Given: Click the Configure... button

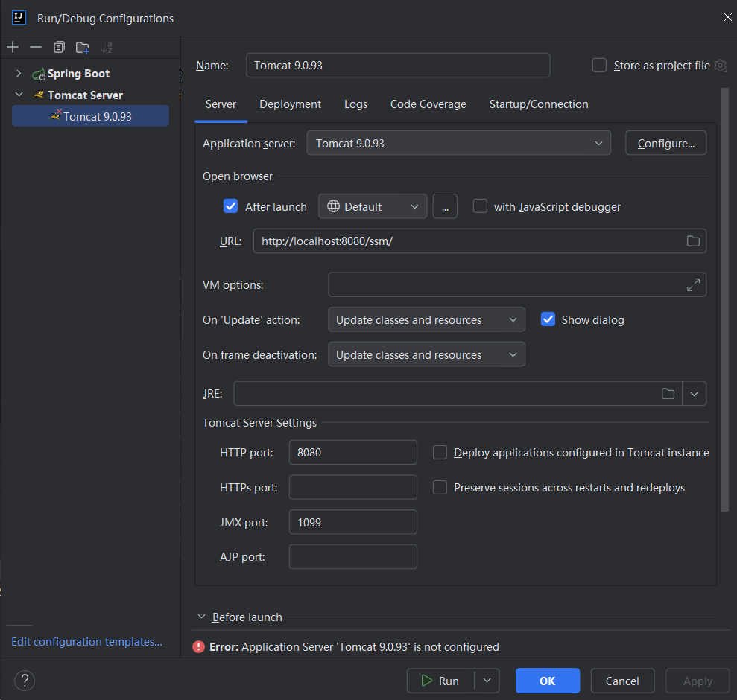Looking at the screenshot, I should [665, 143].
